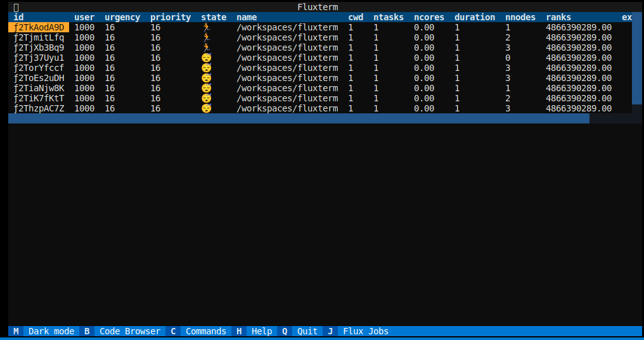Click urgency 16 of job f2TjXb3Bq9

110,47
